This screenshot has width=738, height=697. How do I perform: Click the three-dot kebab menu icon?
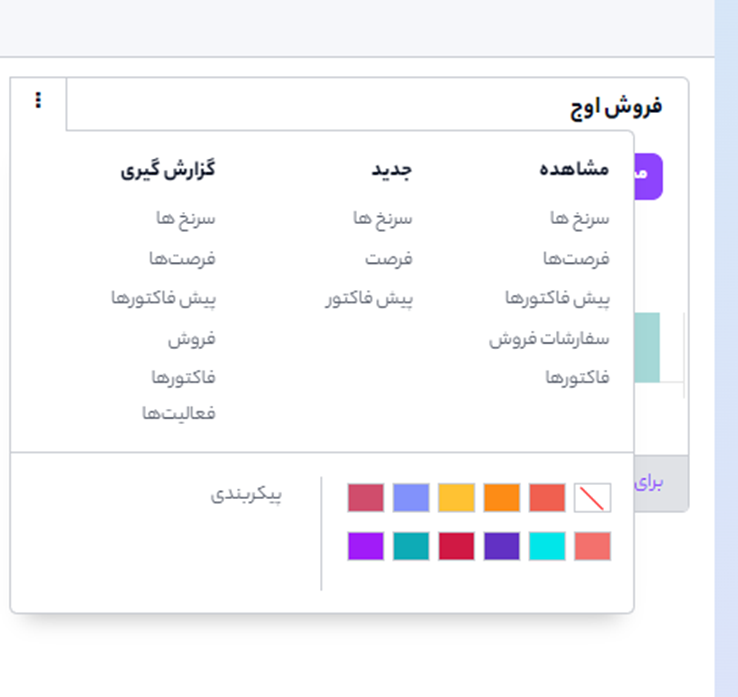pyautogui.click(x=38, y=100)
